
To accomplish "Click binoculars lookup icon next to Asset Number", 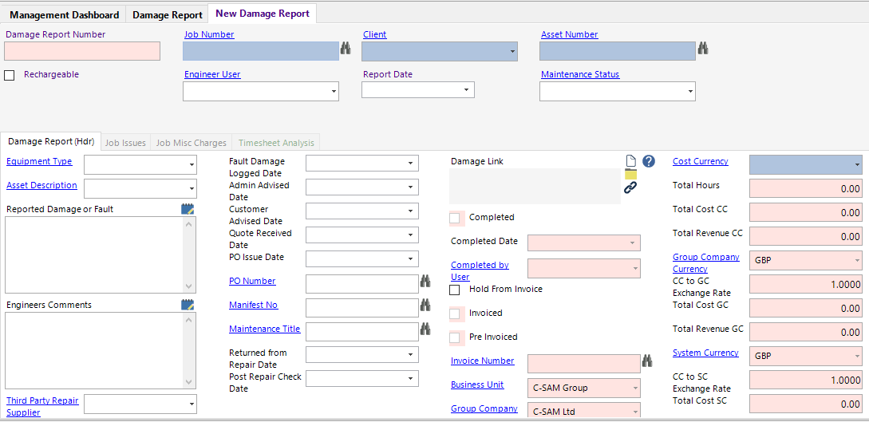I will pyautogui.click(x=703, y=48).
